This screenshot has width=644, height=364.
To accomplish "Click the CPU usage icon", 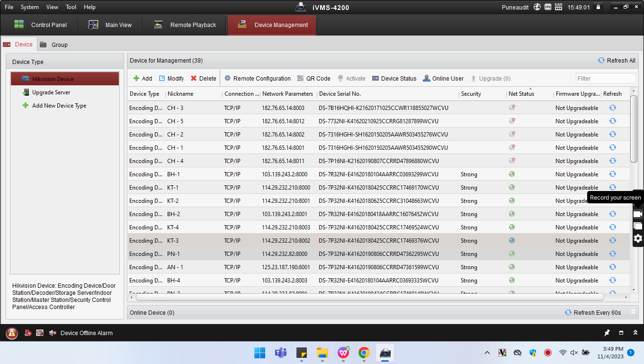I will click(548, 7).
